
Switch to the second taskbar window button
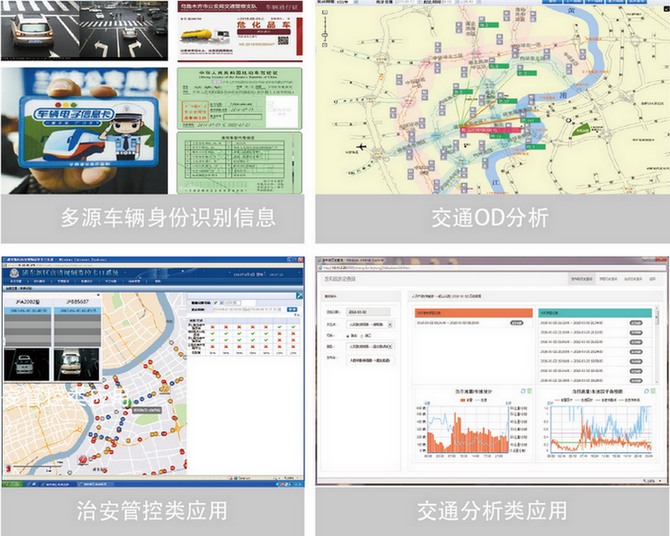[95, 484]
